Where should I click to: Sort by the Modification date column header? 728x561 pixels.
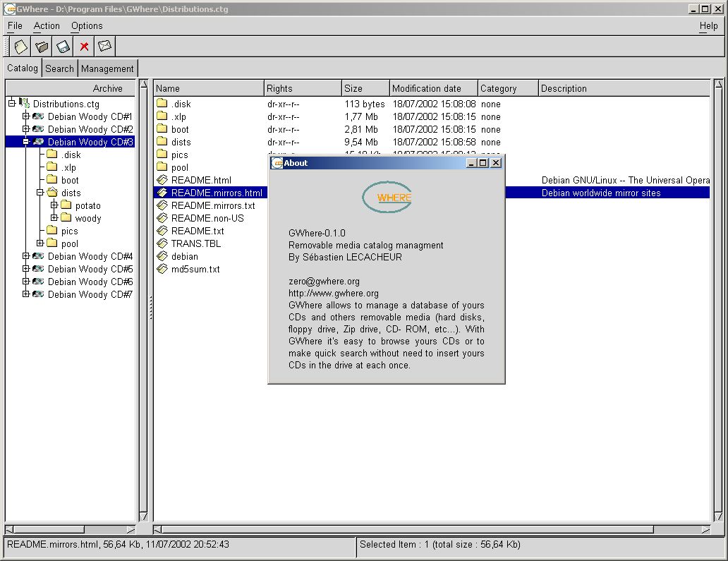tap(434, 88)
